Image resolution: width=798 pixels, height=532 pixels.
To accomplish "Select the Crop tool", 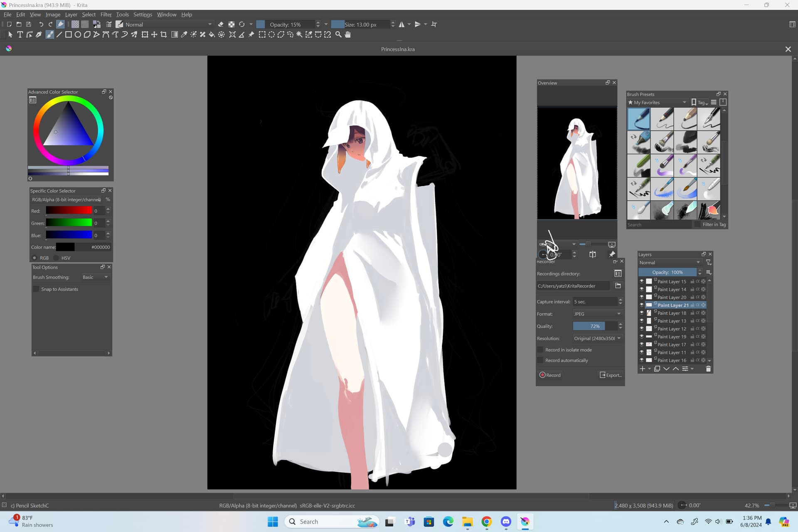I will (164, 35).
